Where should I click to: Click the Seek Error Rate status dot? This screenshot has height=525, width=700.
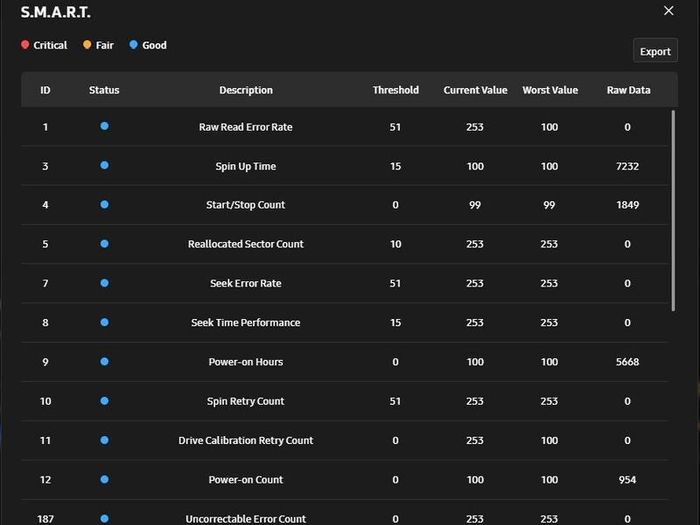(x=104, y=283)
